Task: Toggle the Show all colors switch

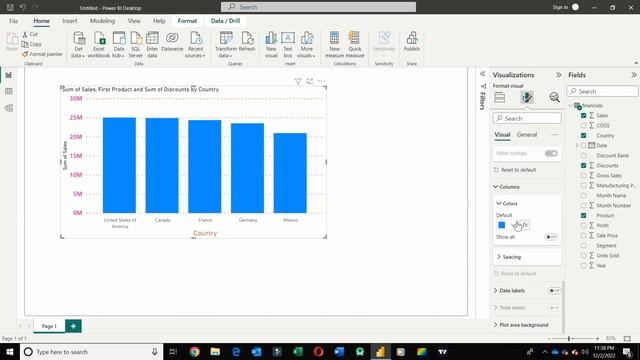Action: 551,237
